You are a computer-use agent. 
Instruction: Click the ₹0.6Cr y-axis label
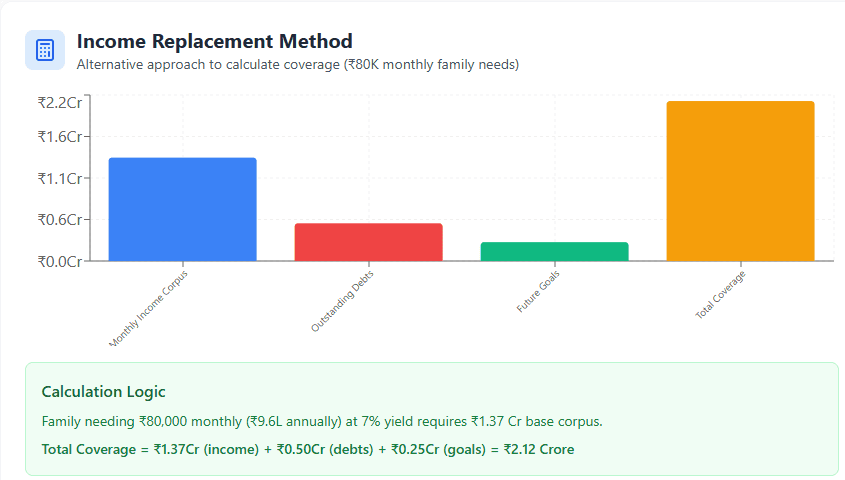pyautogui.click(x=59, y=220)
